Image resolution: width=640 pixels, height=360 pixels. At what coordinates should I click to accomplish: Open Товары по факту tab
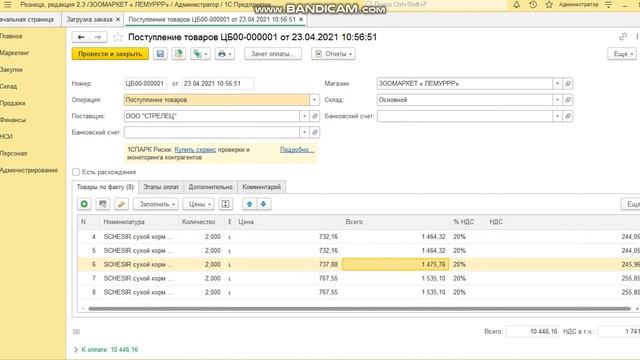click(105, 187)
